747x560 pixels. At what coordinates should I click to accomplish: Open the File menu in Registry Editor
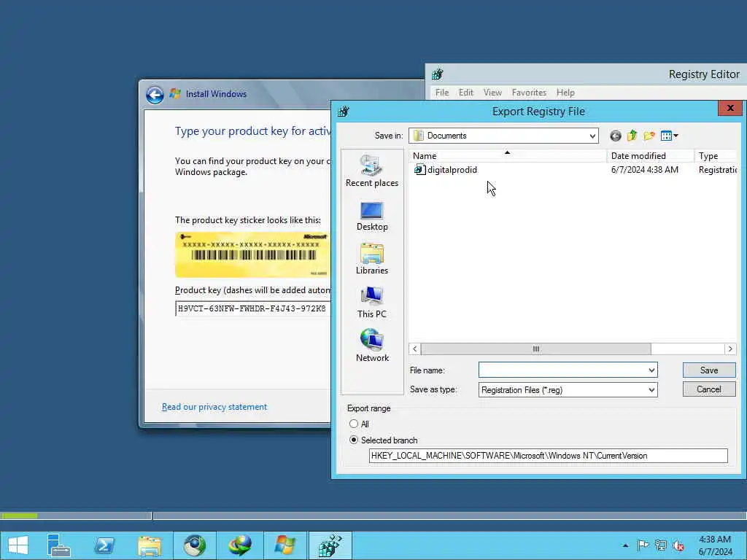442,93
